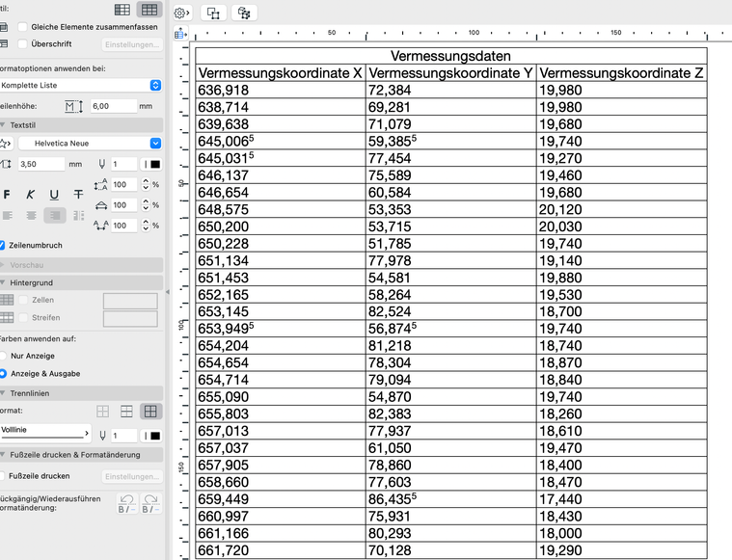Open the Volllinie line type dropdown
Screen dimensions: 732x560
(x=44, y=433)
